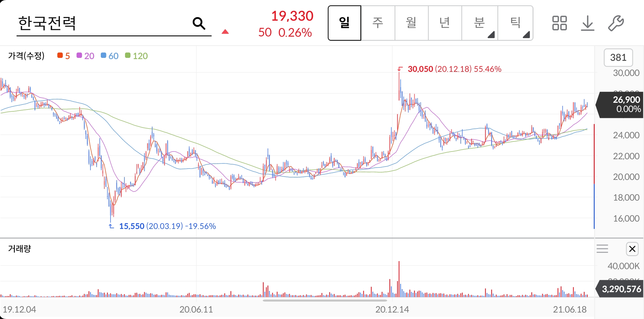Image resolution: width=644 pixels, height=319 pixels.
Task: Click the red high-price arrow marker
Action: tap(400, 69)
